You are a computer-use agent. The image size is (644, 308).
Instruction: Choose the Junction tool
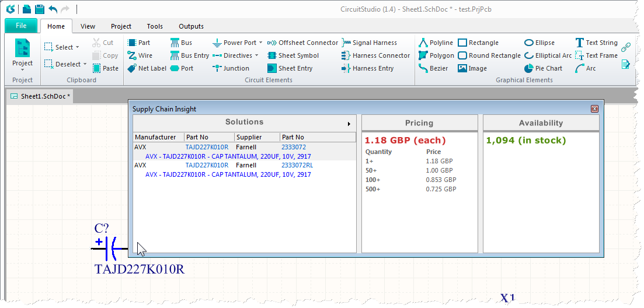[x=235, y=68]
